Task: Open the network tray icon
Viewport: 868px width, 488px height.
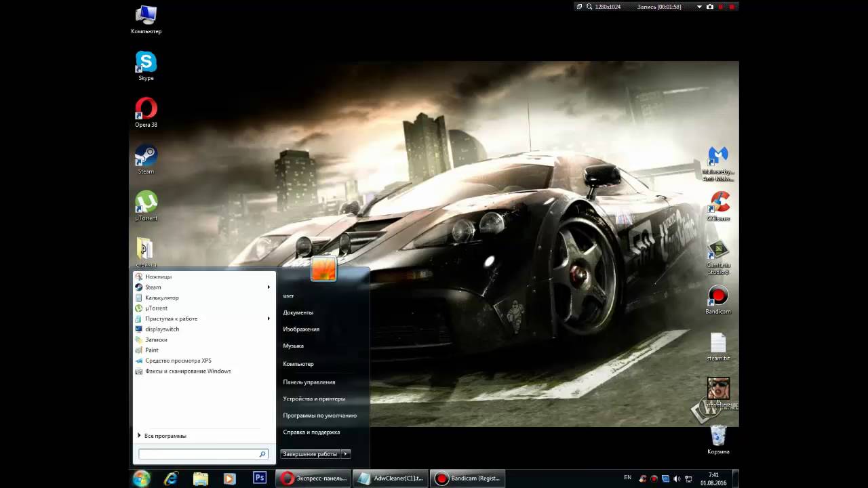Action: click(688, 479)
